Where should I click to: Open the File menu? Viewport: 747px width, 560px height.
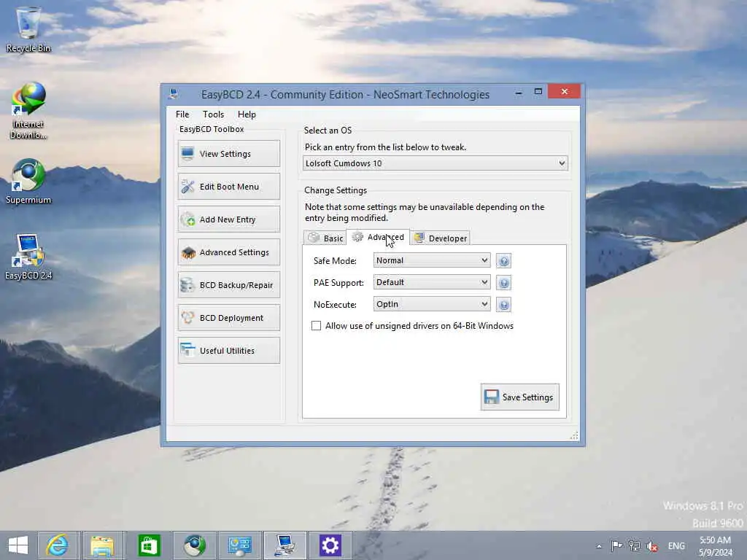[x=182, y=114]
